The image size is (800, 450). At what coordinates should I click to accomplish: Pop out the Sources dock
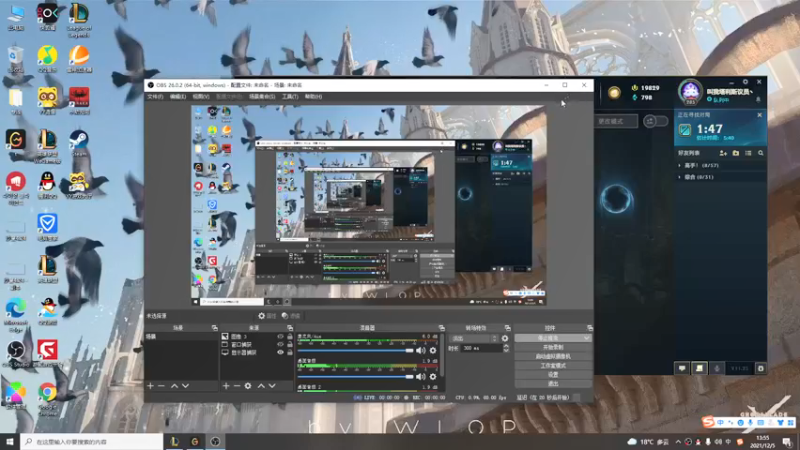pyautogui.click(x=290, y=328)
